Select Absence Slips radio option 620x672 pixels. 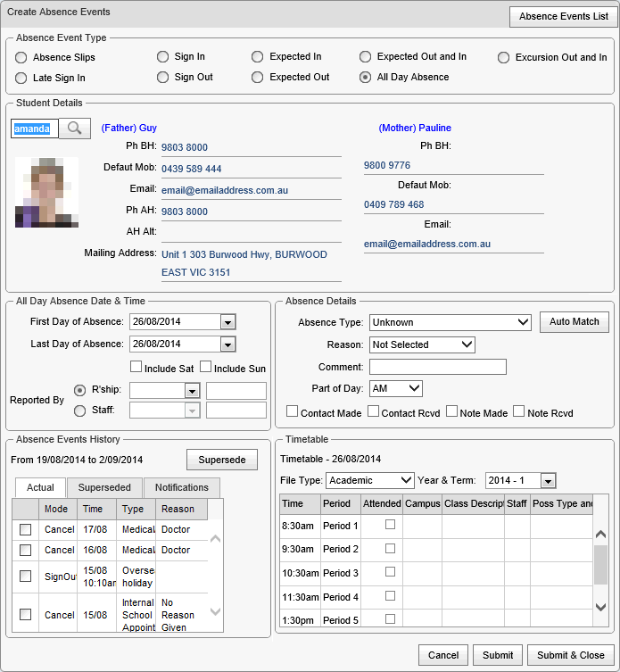point(21,57)
